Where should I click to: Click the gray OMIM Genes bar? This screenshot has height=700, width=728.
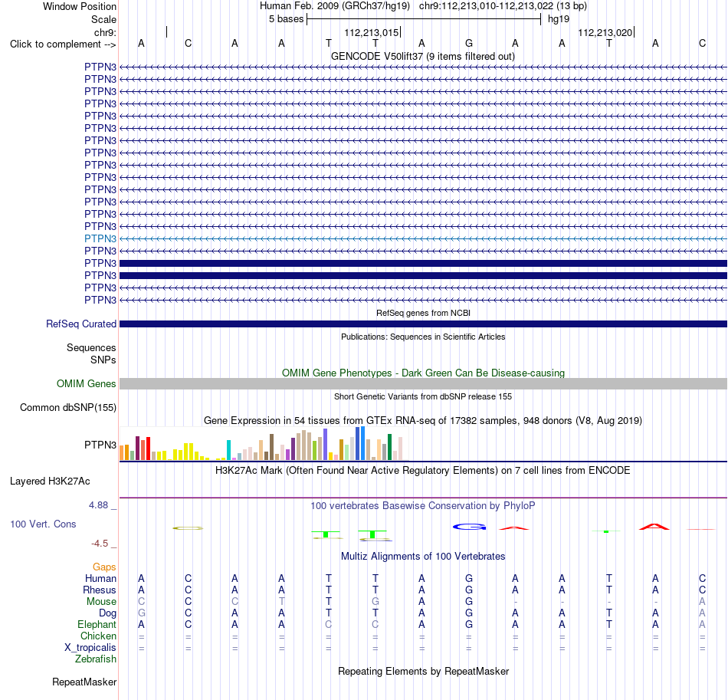tap(423, 383)
